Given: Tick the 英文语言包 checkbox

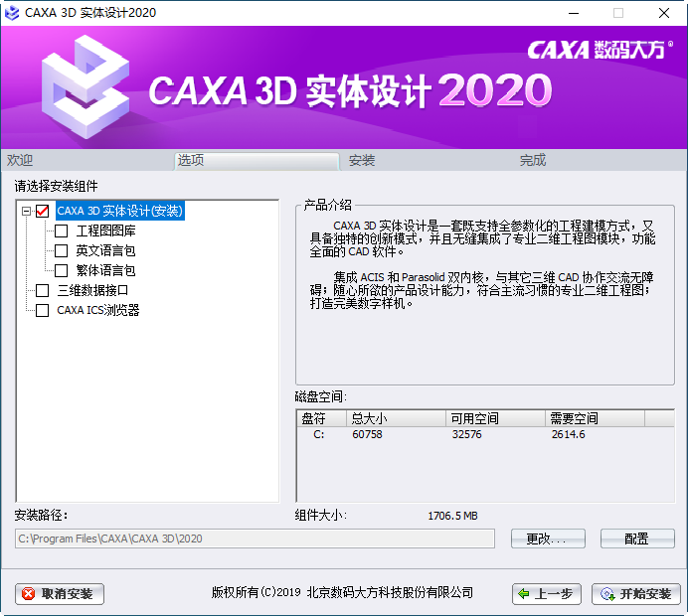Looking at the screenshot, I should pyautogui.click(x=61, y=250).
